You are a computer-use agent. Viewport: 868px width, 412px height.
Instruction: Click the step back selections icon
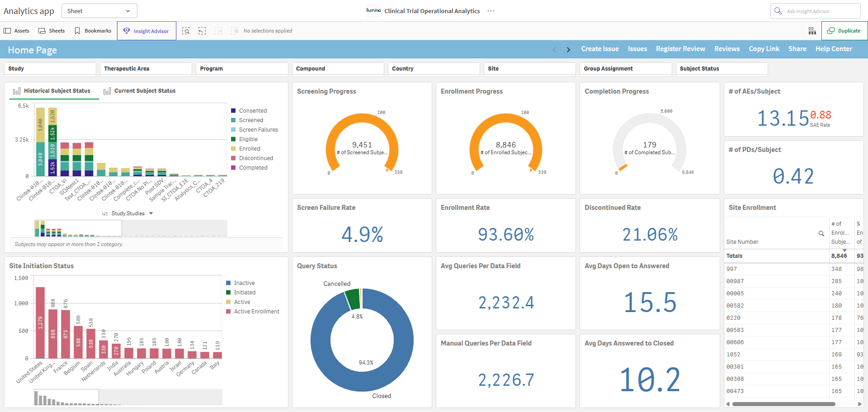(x=202, y=31)
